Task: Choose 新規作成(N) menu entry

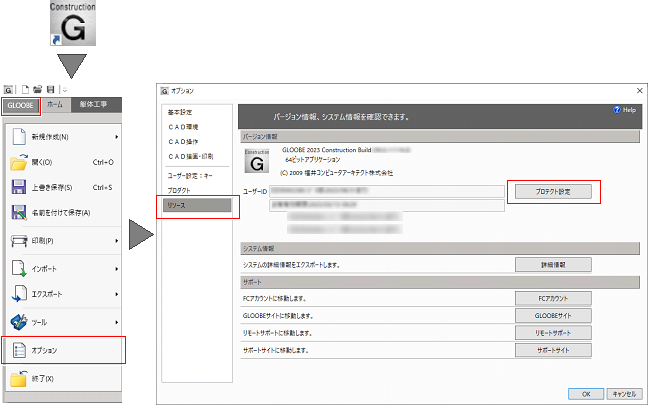Action: [64, 137]
